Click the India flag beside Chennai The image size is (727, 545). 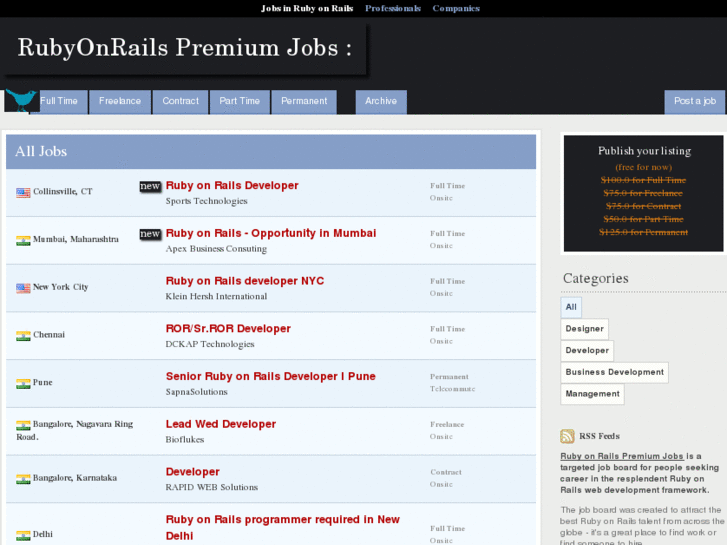coord(23,336)
